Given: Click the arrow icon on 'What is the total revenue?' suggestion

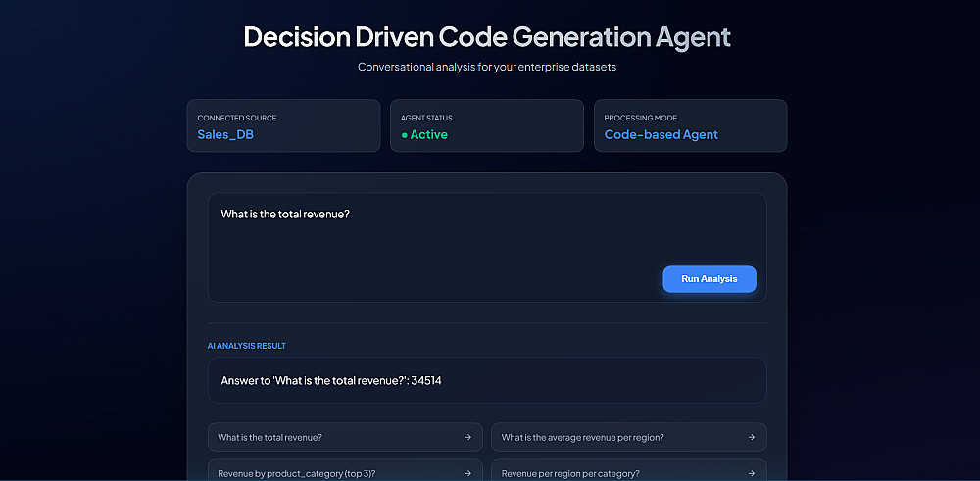Looking at the screenshot, I should tap(467, 437).
